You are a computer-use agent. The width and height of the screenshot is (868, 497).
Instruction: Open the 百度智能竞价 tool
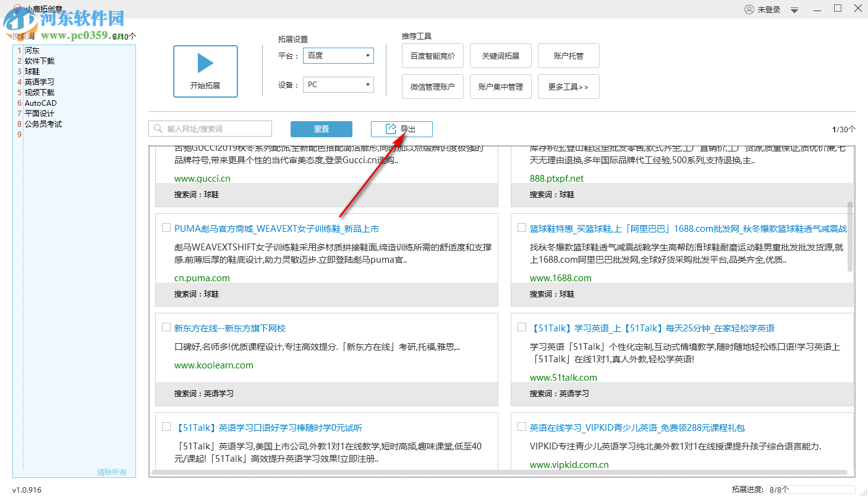click(x=433, y=55)
